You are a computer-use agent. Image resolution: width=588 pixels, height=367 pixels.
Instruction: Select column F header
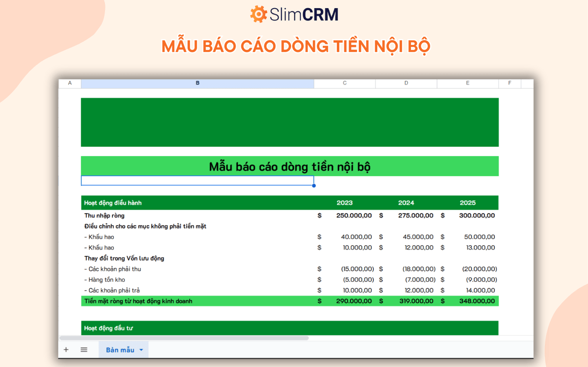[x=510, y=83]
